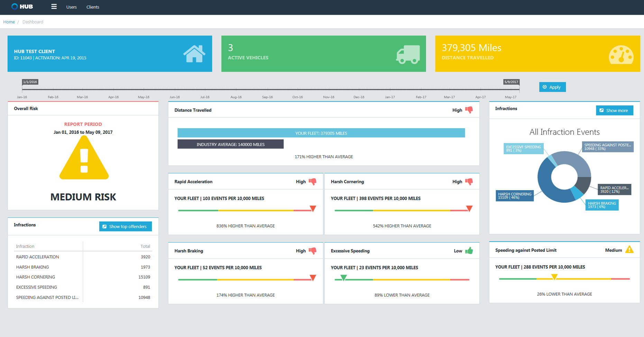The height and width of the screenshot is (337, 644).
Task: Click the Industry Average 140000 miles bar
Action: tap(230, 144)
